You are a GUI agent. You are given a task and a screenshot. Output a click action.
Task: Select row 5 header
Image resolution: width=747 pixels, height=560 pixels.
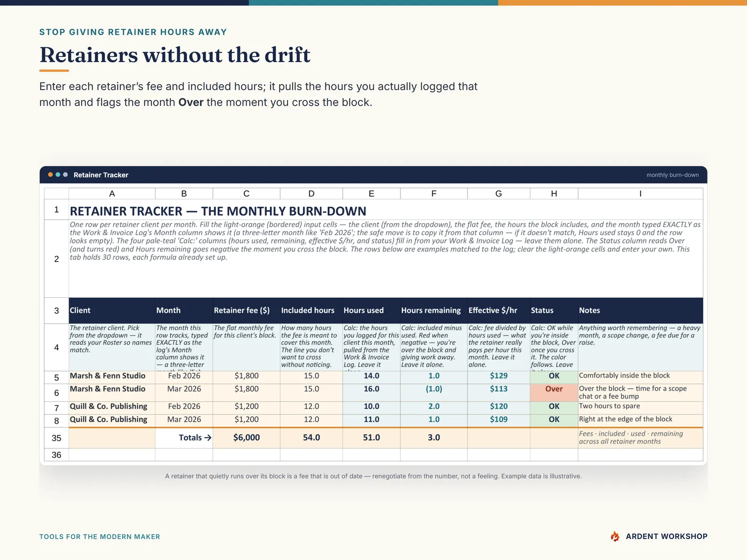point(56,378)
